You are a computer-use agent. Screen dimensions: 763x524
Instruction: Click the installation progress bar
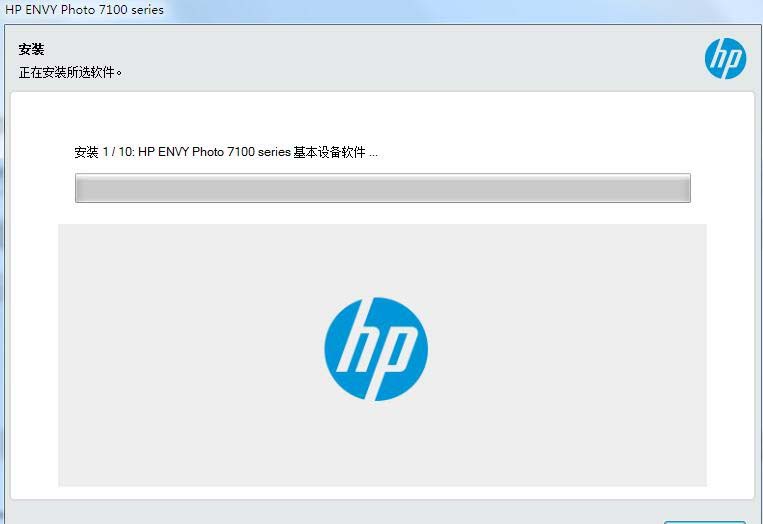pyautogui.click(x=382, y=188)
